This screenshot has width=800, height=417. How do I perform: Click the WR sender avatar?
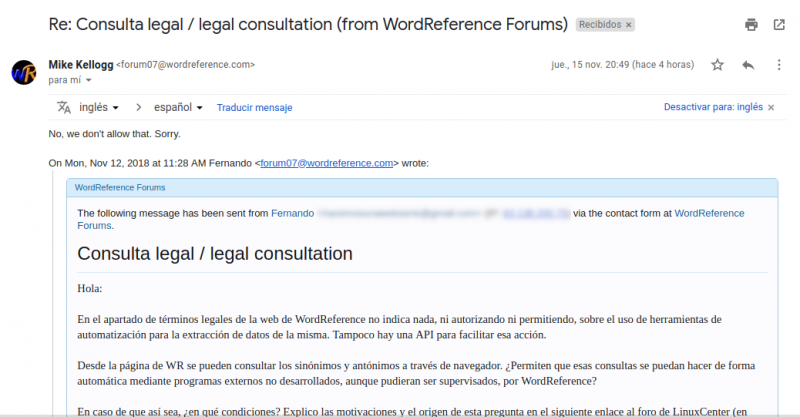(25, 72)
